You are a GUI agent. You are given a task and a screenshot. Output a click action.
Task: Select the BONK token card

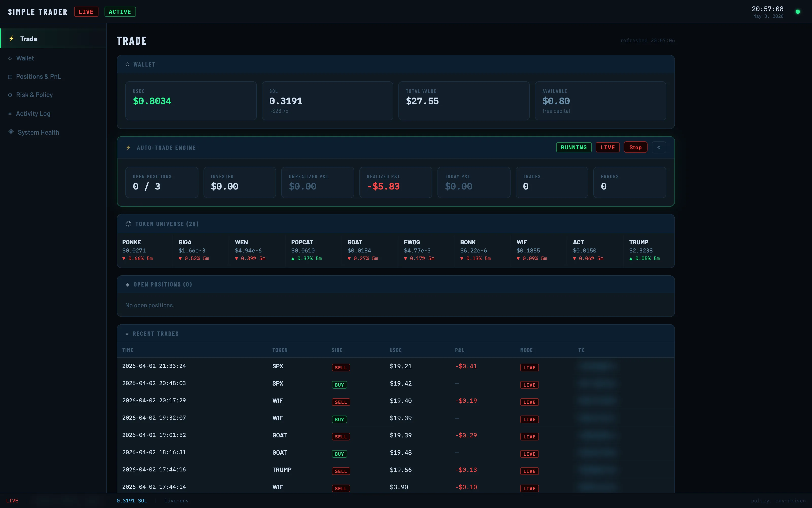483,250
